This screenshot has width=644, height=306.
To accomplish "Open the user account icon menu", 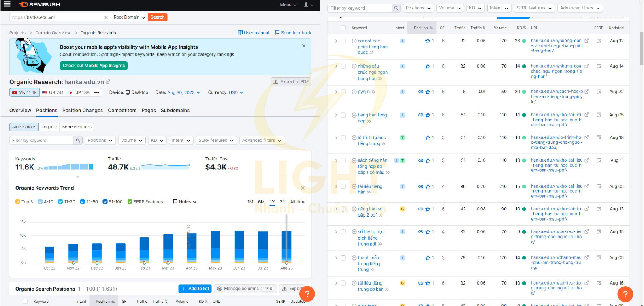I will pyautogui.click(x=309, y=4).
